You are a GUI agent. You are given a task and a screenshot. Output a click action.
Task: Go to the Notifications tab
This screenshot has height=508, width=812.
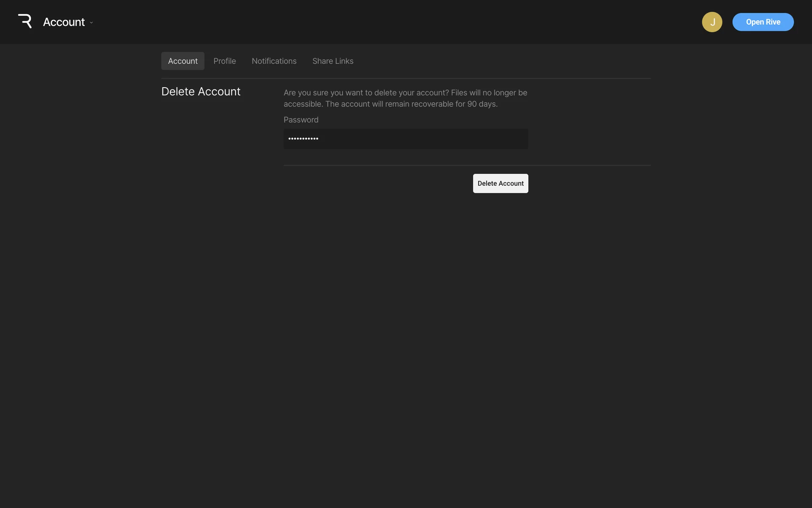pyautogui.click(x=274, y=61)
